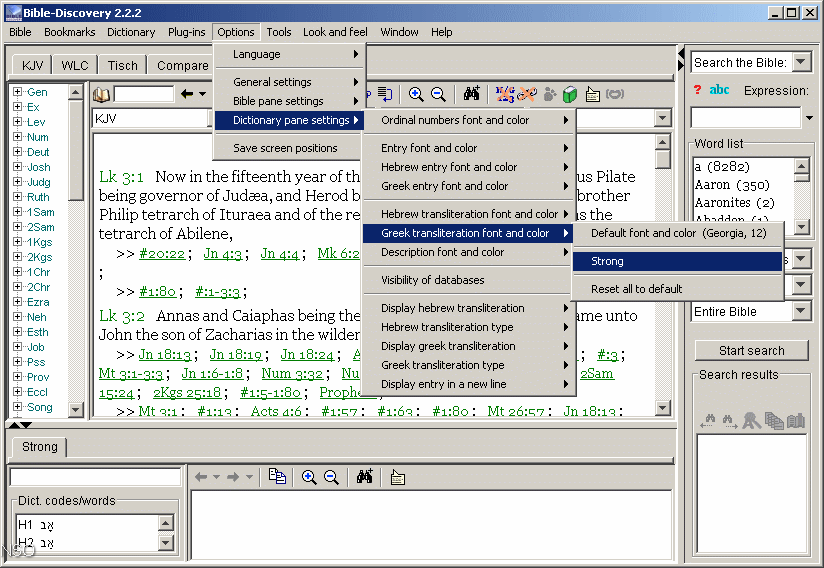Follow the Jn 18:13 cross-reference link
824x568 pixels.
164,355
